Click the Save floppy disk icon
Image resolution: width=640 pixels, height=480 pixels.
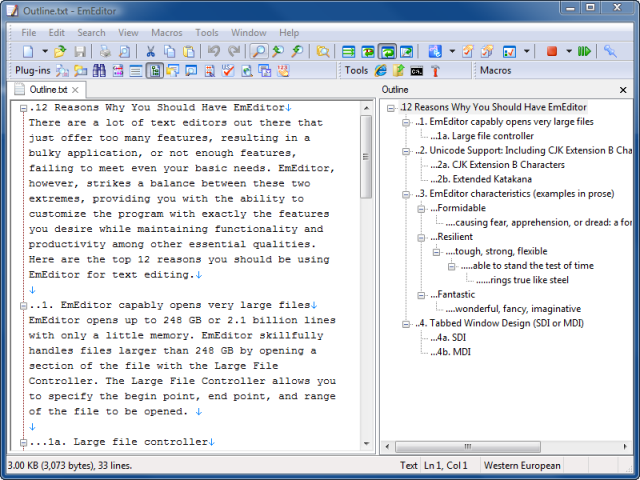coord(80,51)
